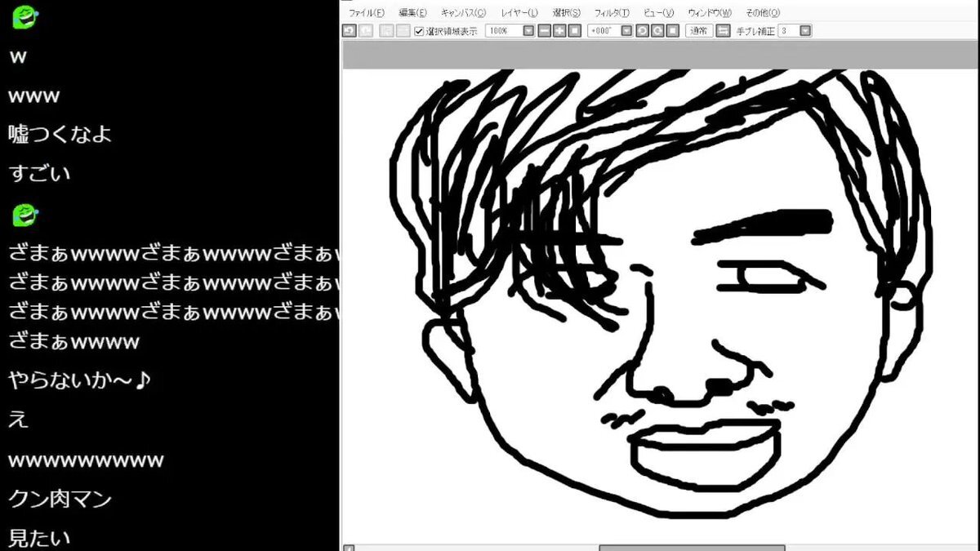The image size is (980, 551).
Task: Rotate canvas counterclockwise icon
Action: (x=643, y=31)
